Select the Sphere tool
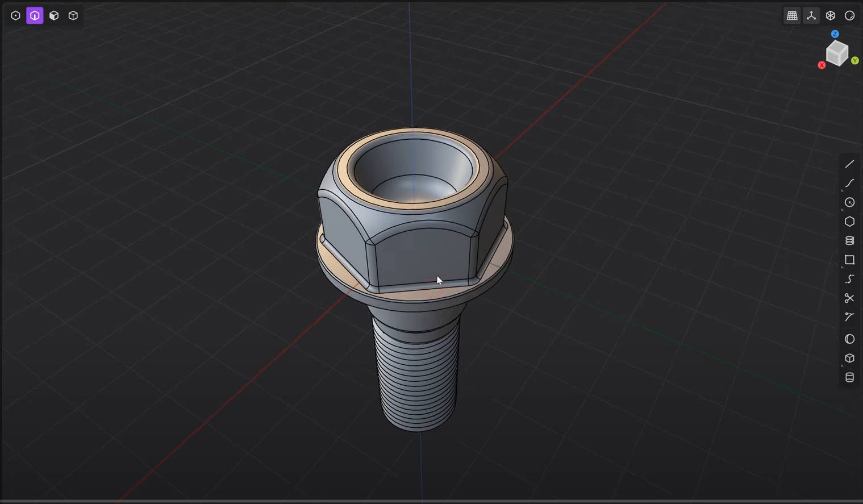This screenshot has height=504, width=863. pyautogui.click(x=849, y=339)
